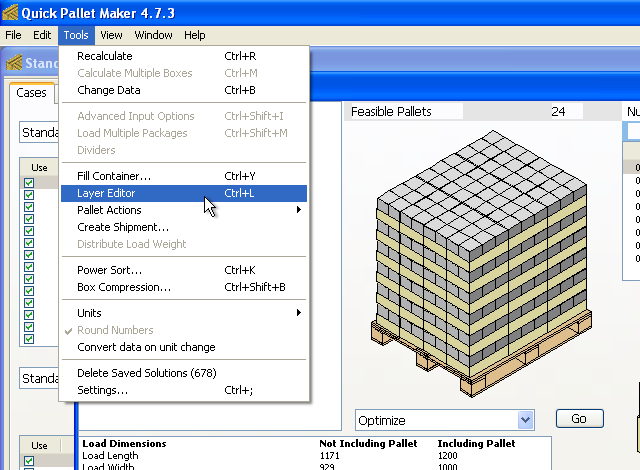Click the Quick Pallet Maker title icon
Screen dimensions: 640x470
click(x=10, y=12)
